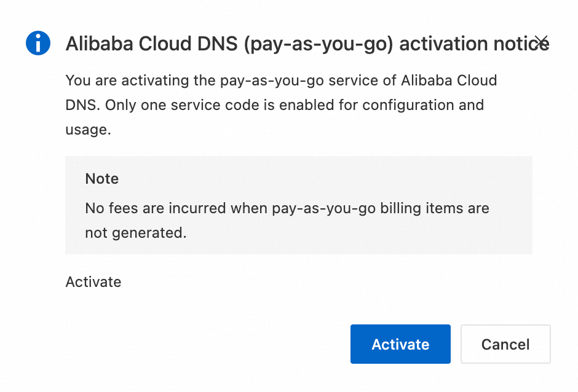Cancel the DNS activation
The height and width of the screenshot is (392, 578).
[x=505, y=344]
